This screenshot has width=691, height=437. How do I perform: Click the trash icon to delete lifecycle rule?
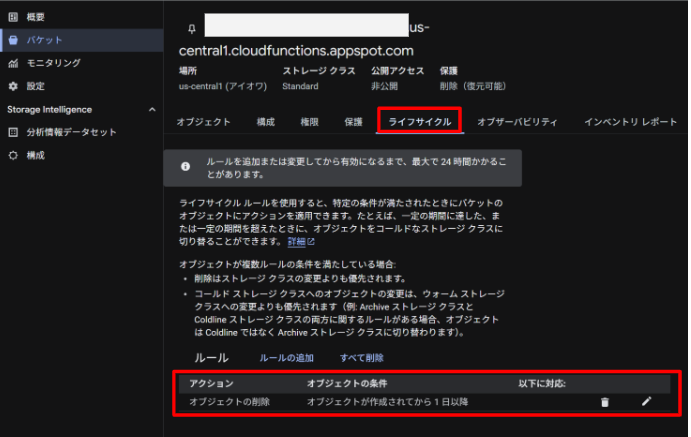[x=604, y=402]
